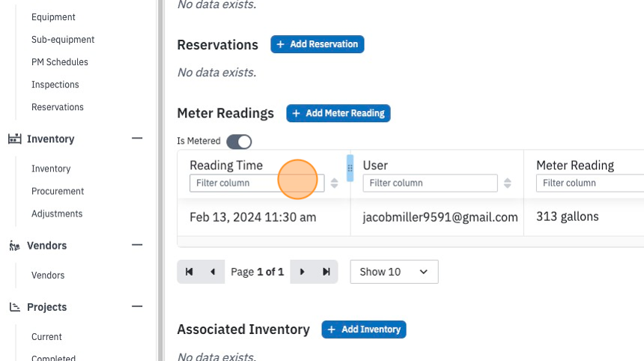644x361 pixels.
Task: Collapse the Inventory sidebar section
Action: point(137,139)
